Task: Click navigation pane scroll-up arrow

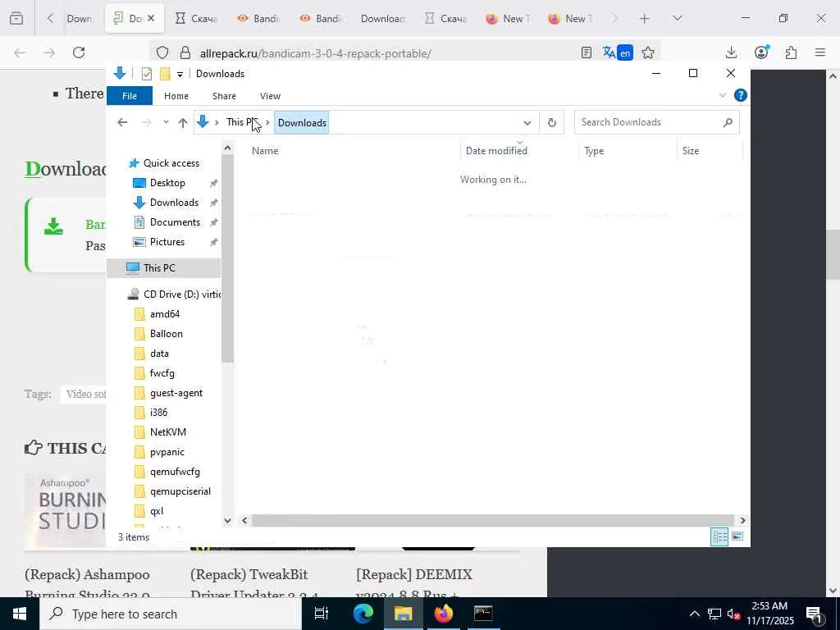Action: click(x=228, y=148)
